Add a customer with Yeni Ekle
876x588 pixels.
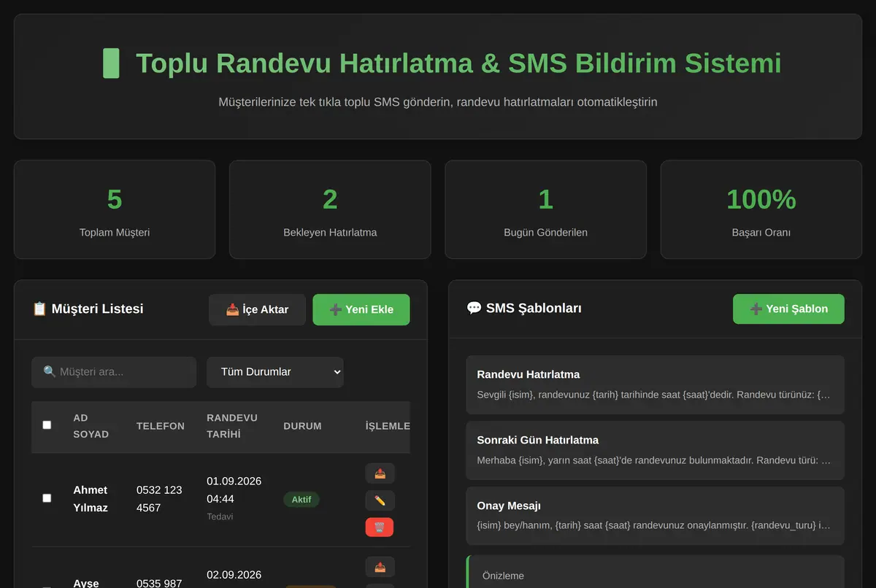[x=361, y=309]
